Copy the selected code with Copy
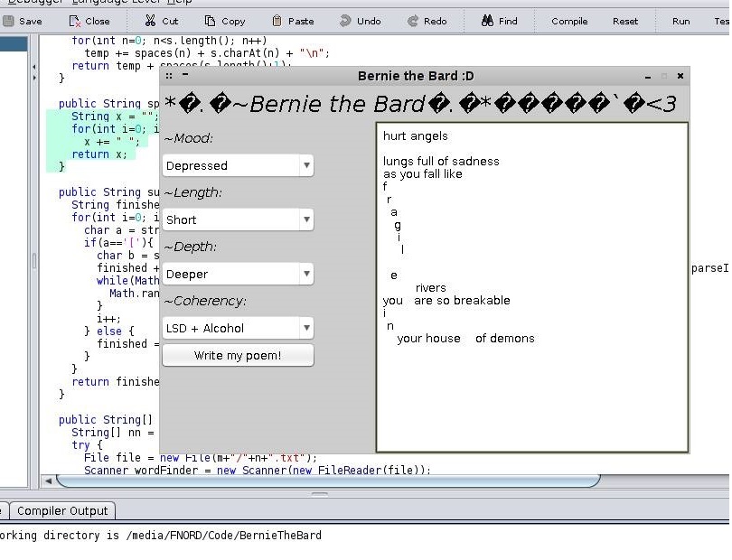The image size is (732, 560). 224,21
